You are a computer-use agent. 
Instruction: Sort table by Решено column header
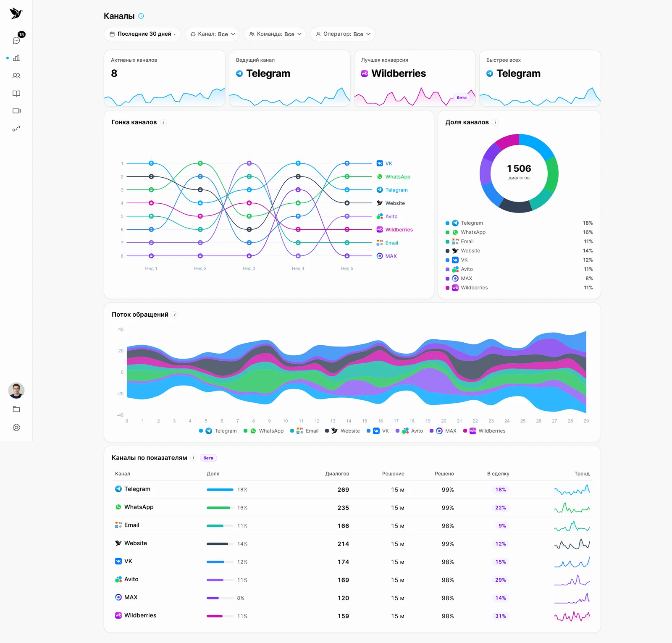[x=444, y=474]
